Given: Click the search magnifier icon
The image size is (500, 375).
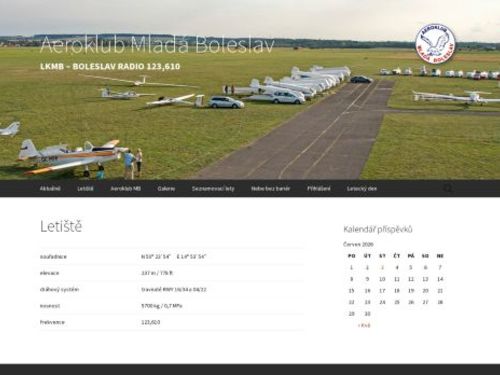Looking at the screenshot, I should click(x=448, y=189).
